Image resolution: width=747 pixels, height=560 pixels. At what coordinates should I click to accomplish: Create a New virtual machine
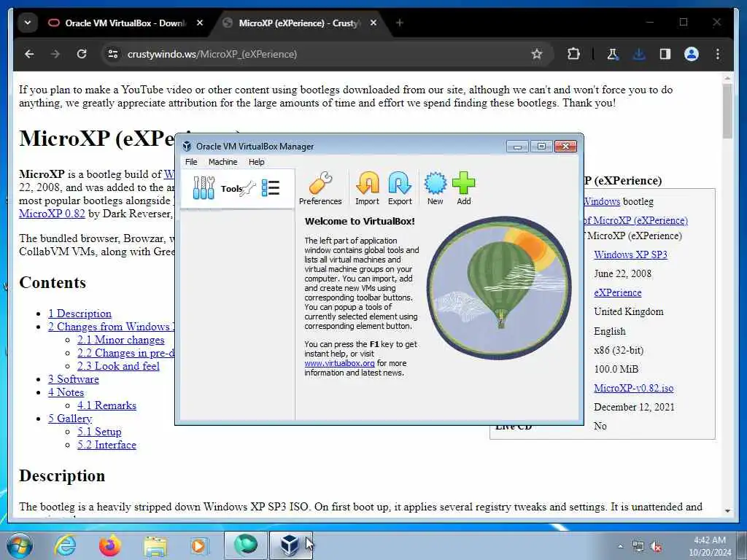[435, 188]
